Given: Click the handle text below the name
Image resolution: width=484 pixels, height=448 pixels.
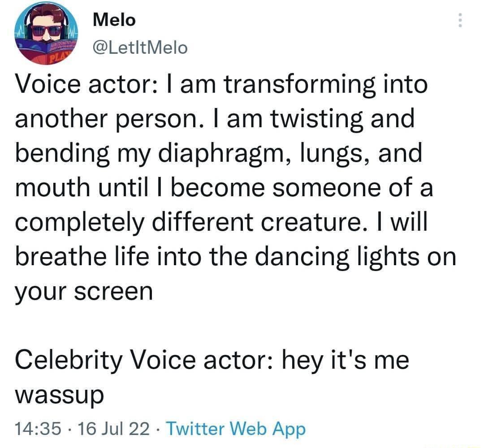Looking at the screenshot, I should (x=140, y=47).
